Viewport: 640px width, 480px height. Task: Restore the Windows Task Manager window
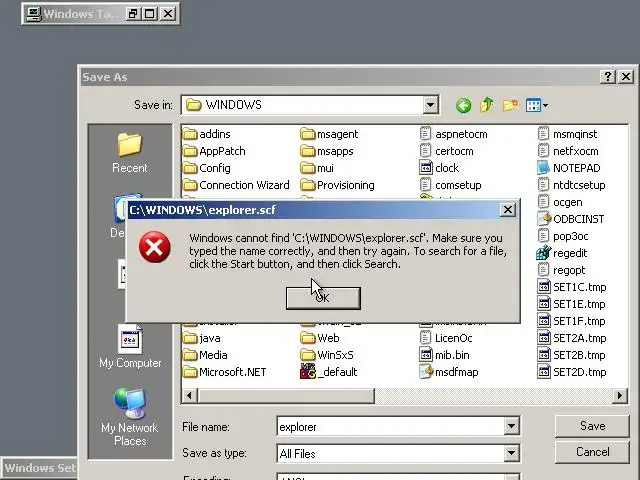(132, 14)
